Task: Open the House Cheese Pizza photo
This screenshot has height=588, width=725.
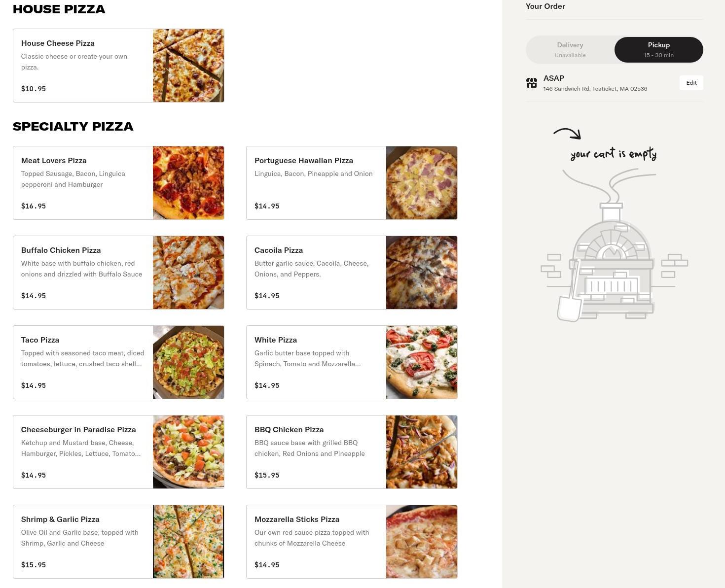Action: (x=188, y=66)
